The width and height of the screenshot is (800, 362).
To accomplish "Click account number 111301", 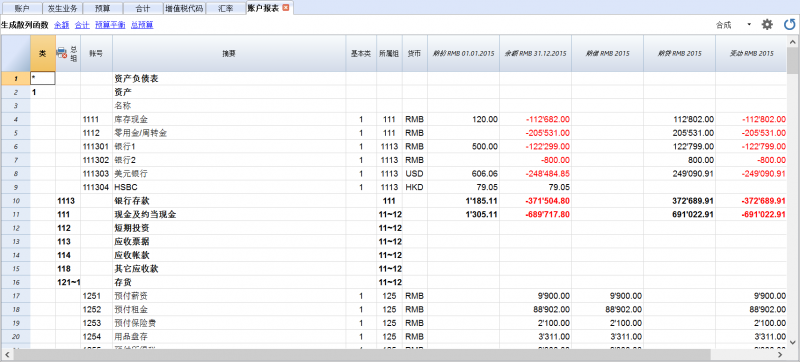I will (96, 146).
